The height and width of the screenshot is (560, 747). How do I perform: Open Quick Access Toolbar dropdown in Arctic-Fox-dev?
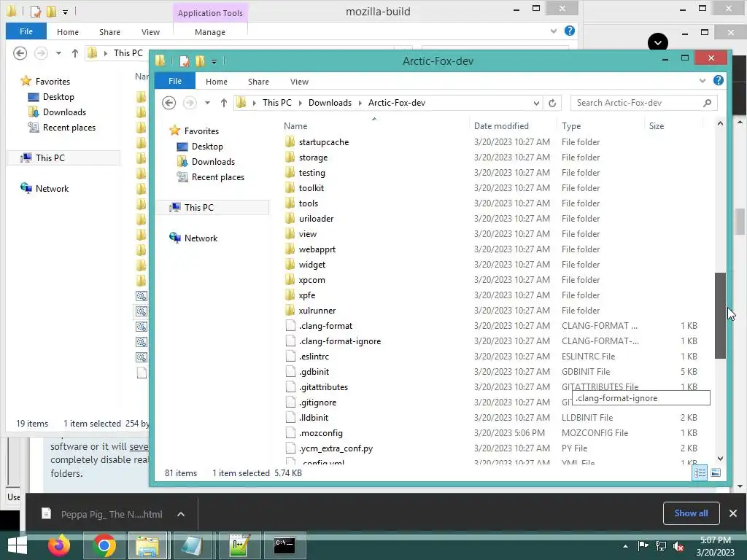click(214, 61)
